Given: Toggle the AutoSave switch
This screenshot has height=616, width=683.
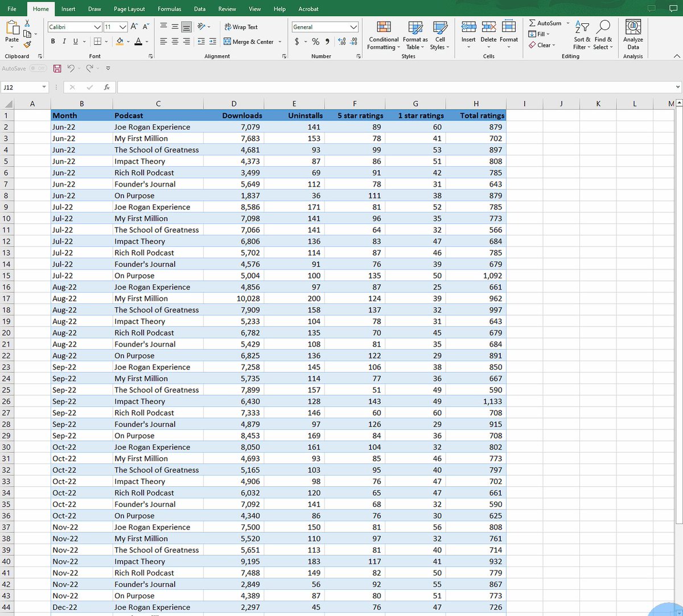Looking at the screenshot, I should [x=38, y=68].
